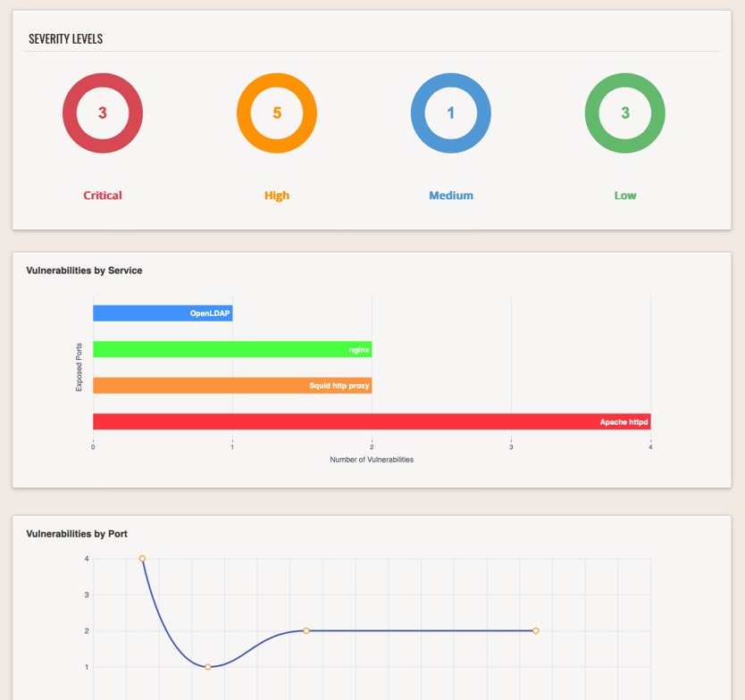Select the "Critical" severity label
The image size is (745, 700).
coord(103,196)
